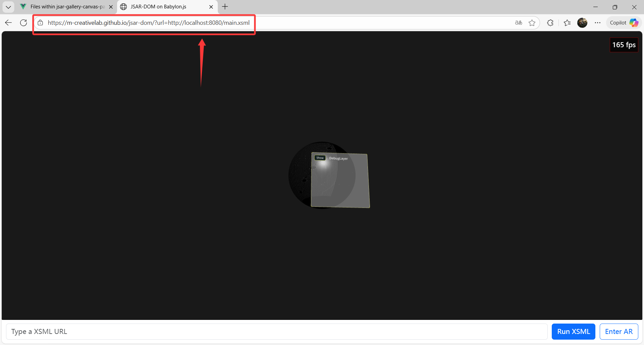The image size is (644, 345).
Task: Close the 'JSAR-DOM on Babylon.js' tab
Action: coord(211,7)
